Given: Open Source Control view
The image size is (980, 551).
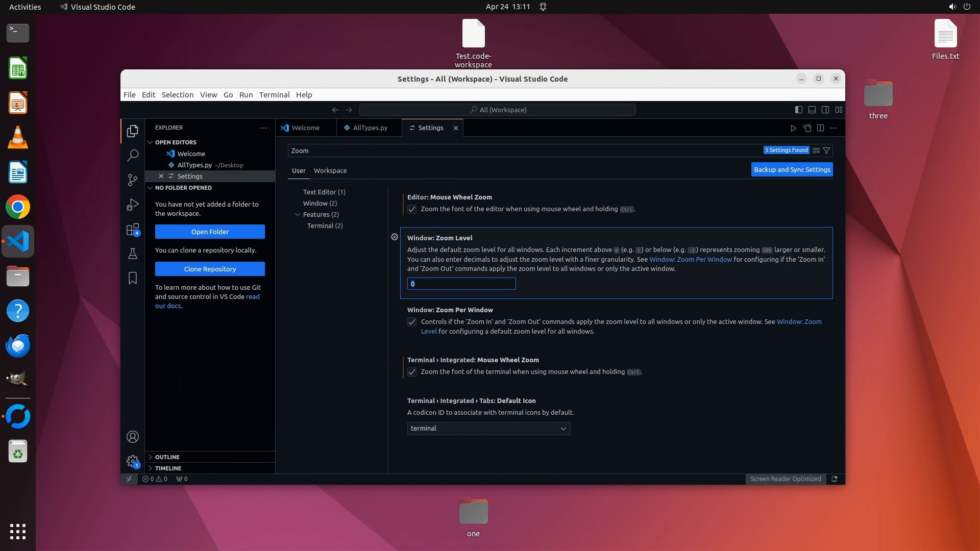Looking at the screenshot, I should tap(133, 180).
